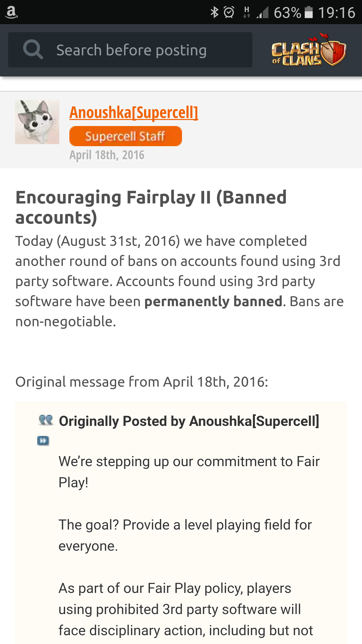Tap the Amazon notification icon
The width and height of the screenshot is (362, 644).
coord(11,12)
